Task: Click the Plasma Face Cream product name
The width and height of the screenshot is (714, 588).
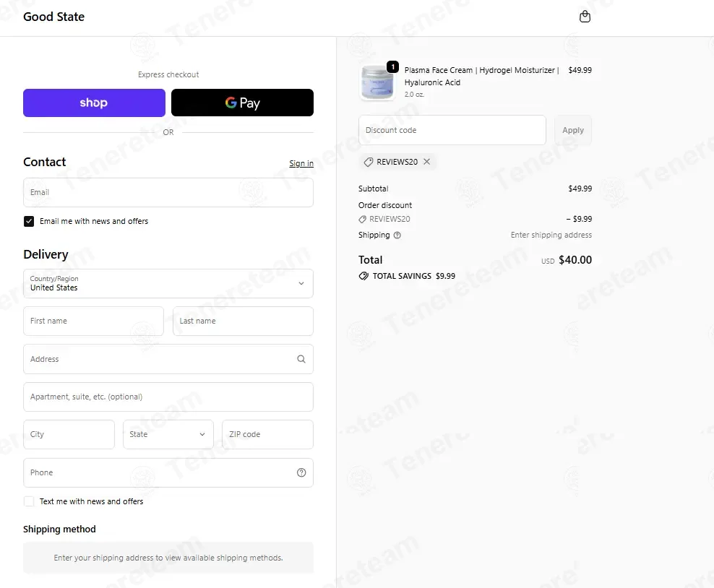Action: pos(482,76)
